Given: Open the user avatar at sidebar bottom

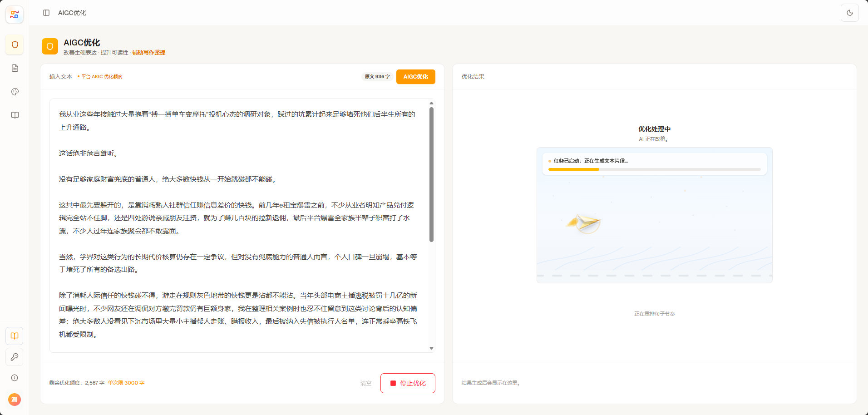Looking at the screenshot, I should click(x=15, y=400).
